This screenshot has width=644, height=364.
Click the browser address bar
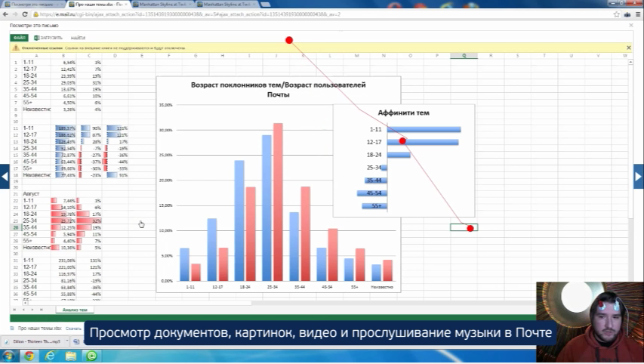click(x=320, y=14)
